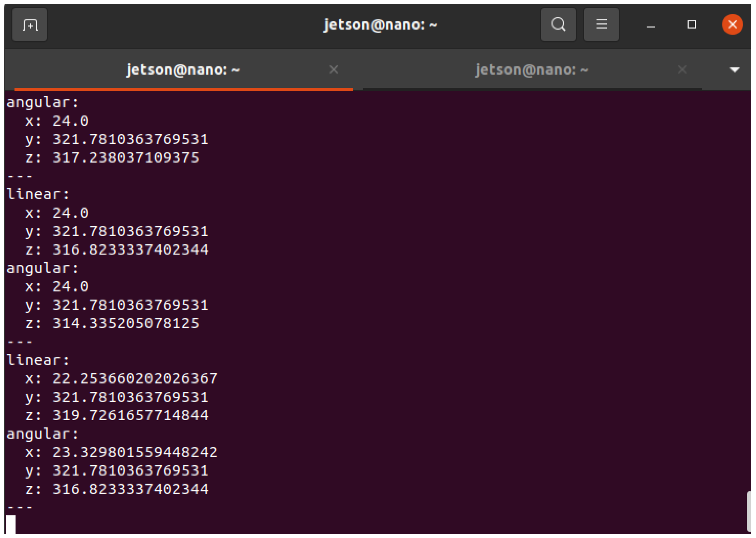Click the window title jetson@nano: ~
Image resolution: width=756 pixels, height=538 pixels.
tap(380, 25)
